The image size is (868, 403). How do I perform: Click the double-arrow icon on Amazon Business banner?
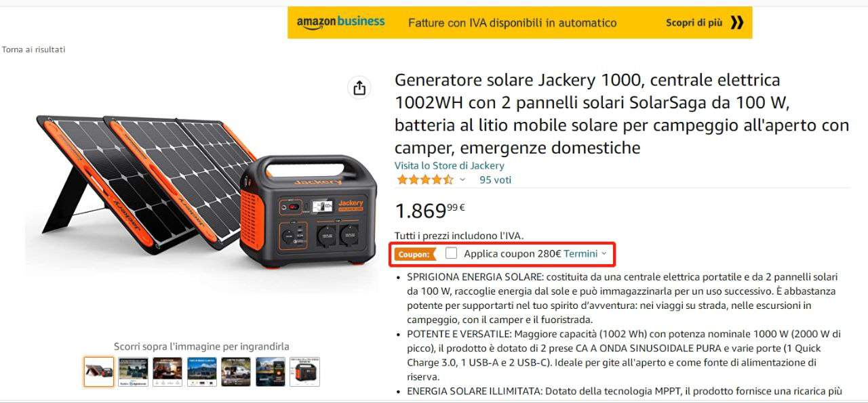[x=737, y=23]
